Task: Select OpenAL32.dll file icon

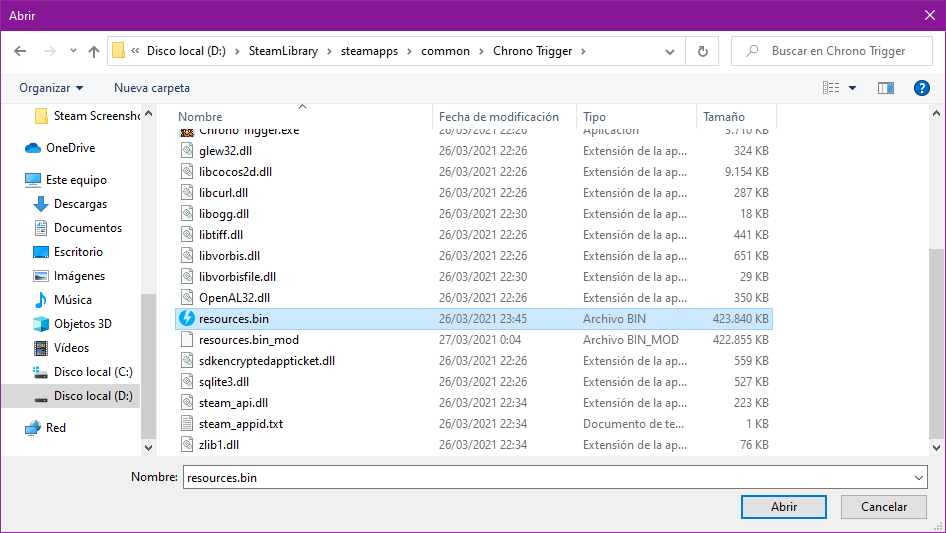Action: (x=188, y=298)
